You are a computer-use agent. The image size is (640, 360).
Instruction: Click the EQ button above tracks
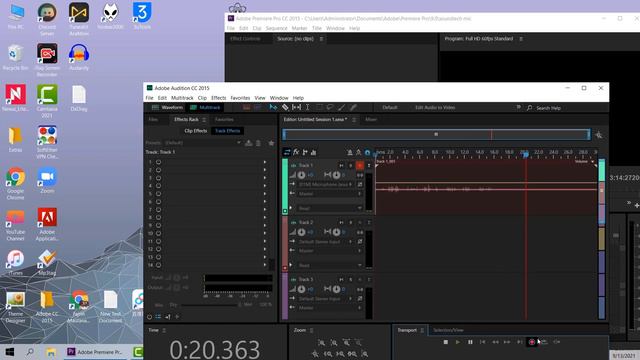pyautogui.click(x=313, y=152)
